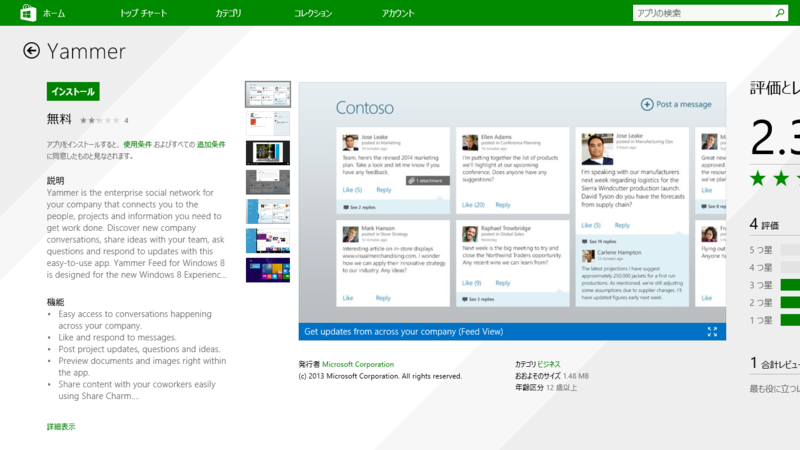Open the カテゴリ menu item
The height and width of the screenshot is (450, 800).
click(228, 13)
